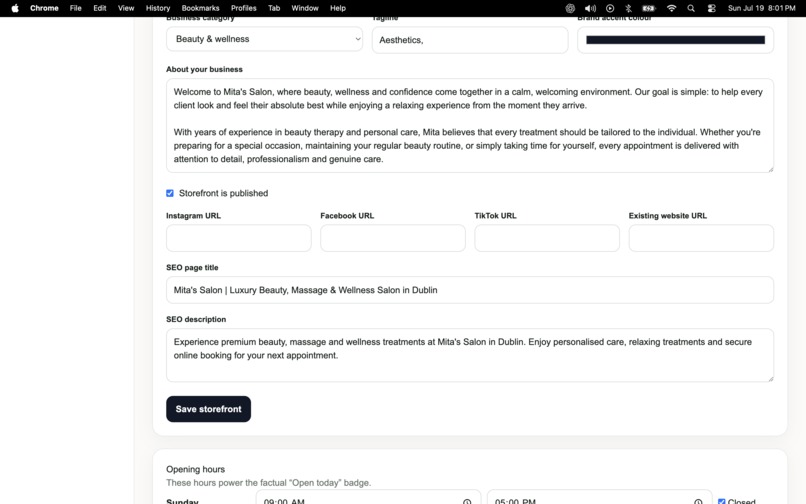Click the 'SEO description' label
This screenshot has width=806, height=504.
(x=196, y=319)
